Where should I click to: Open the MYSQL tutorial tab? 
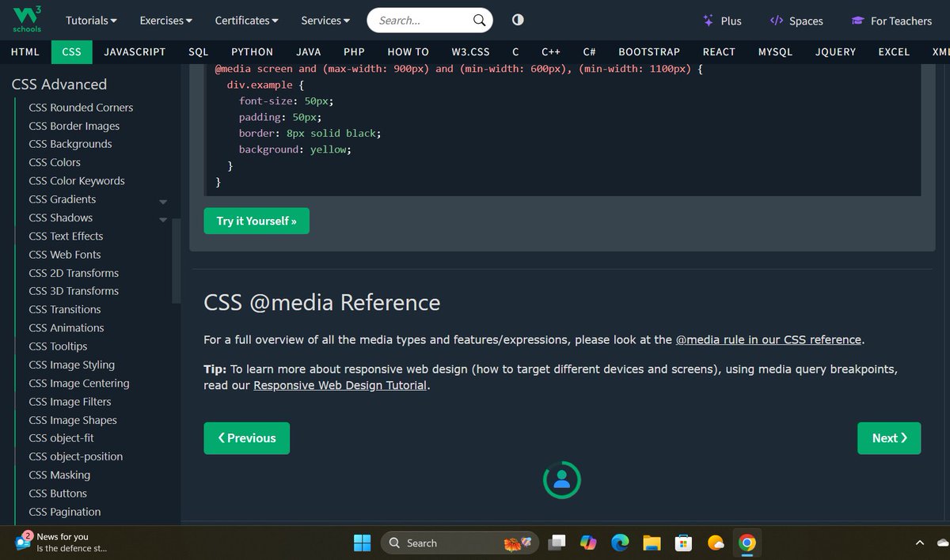tap(775, 51)
